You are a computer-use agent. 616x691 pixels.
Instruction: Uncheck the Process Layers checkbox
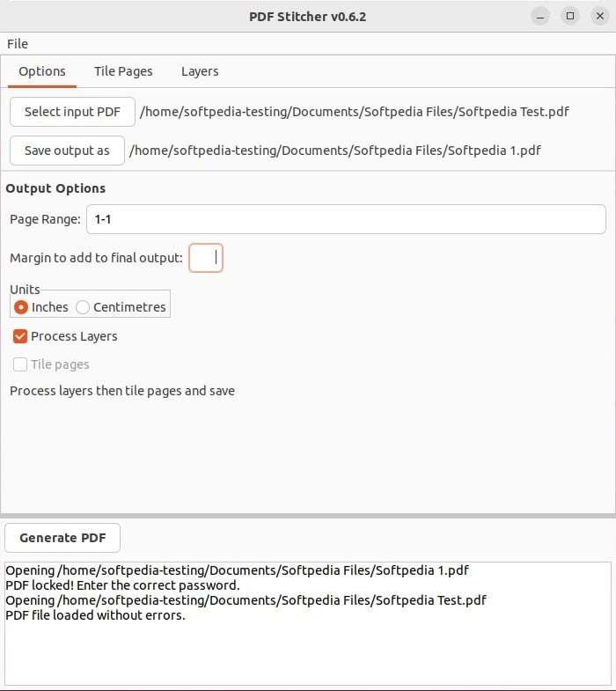point(20,336)
